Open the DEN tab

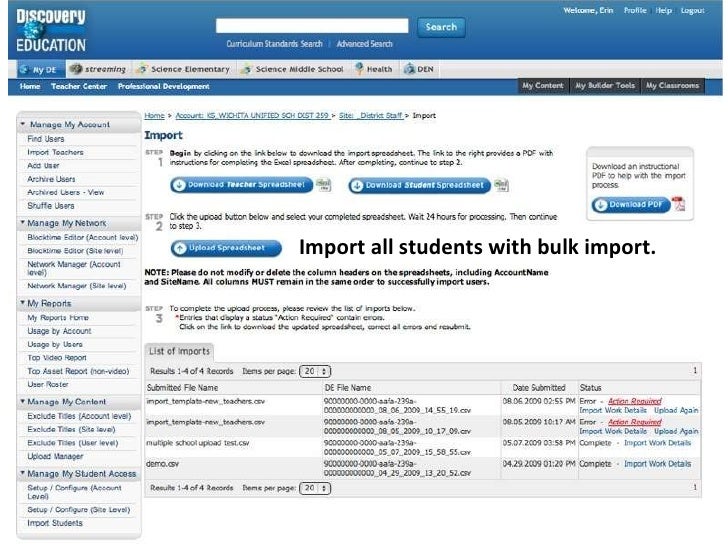tap(419, 69)
